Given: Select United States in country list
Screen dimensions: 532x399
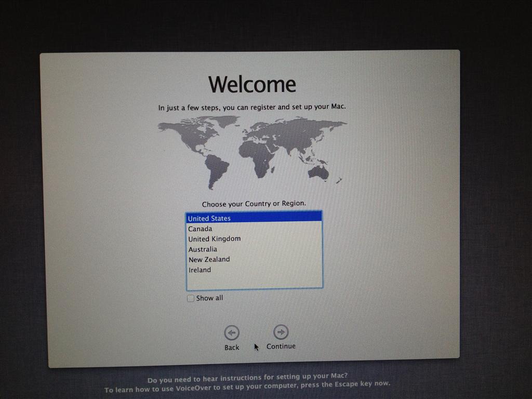Looking at the screenshot, I should point(254,218).
